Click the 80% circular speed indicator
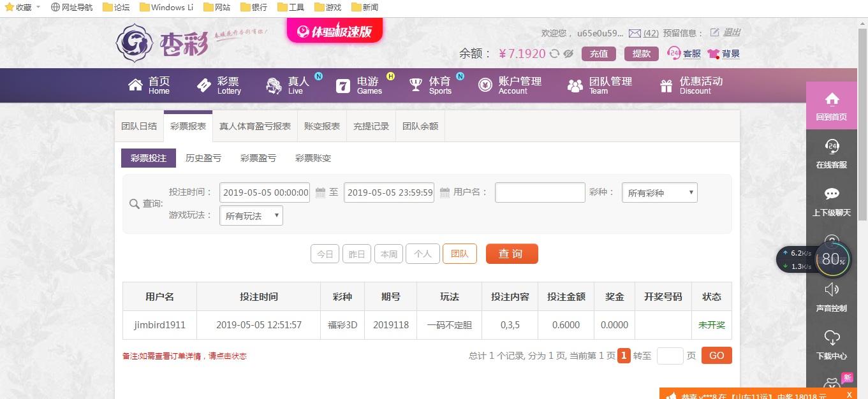868x399 pixels. [x=832, y=259]
